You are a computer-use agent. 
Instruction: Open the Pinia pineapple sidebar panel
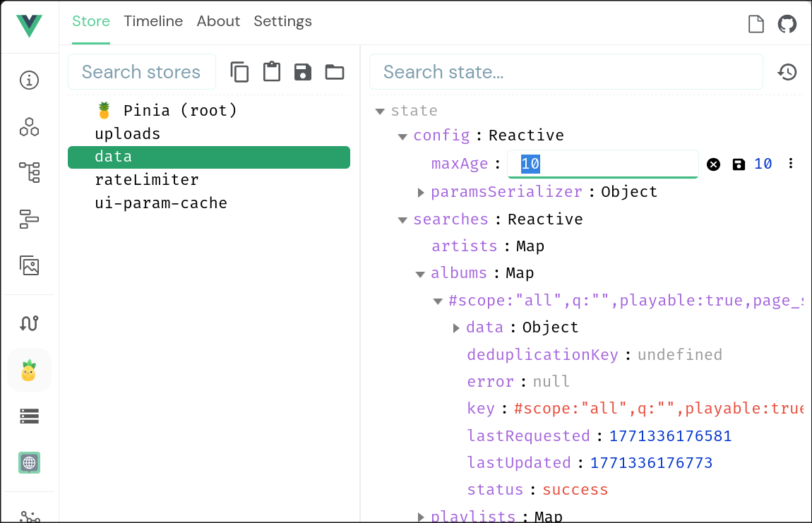pos(29,370)
